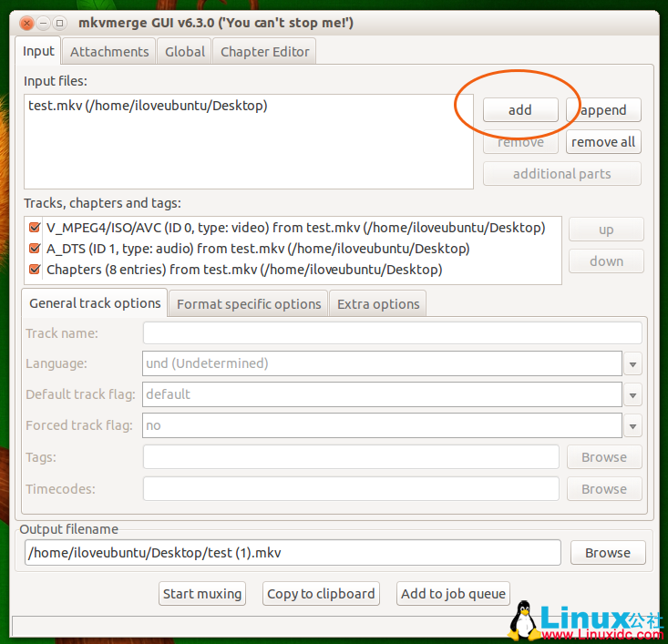Click the Output filename text field
Screen dimensions: 668x644
tap(292, 553)
